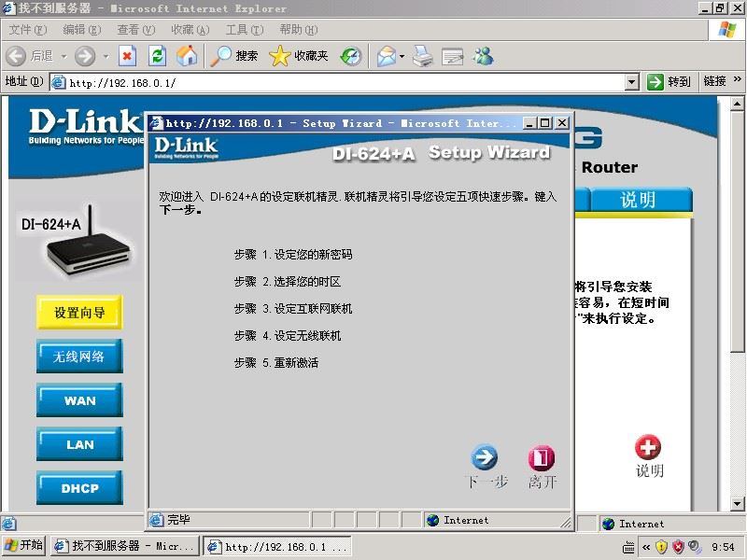Screen dimensions: 747x560
Task: Open the DHCP settings button
Action: tap(79, 487)
